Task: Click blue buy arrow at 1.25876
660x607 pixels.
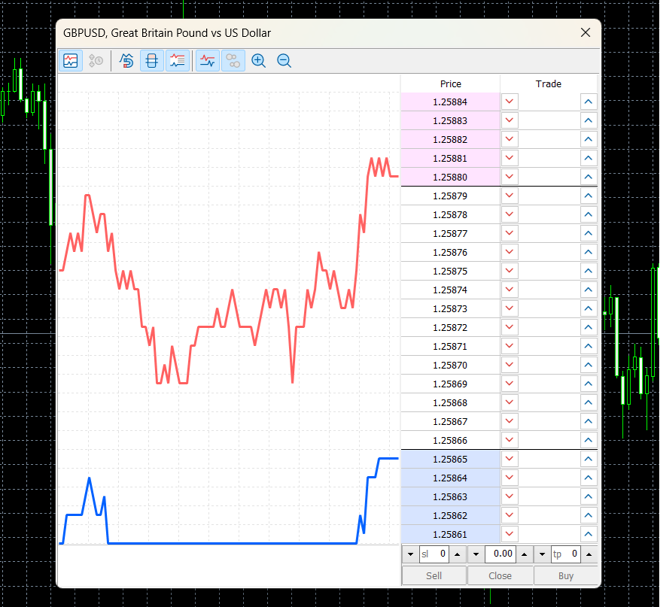Action: pos(588,252)
